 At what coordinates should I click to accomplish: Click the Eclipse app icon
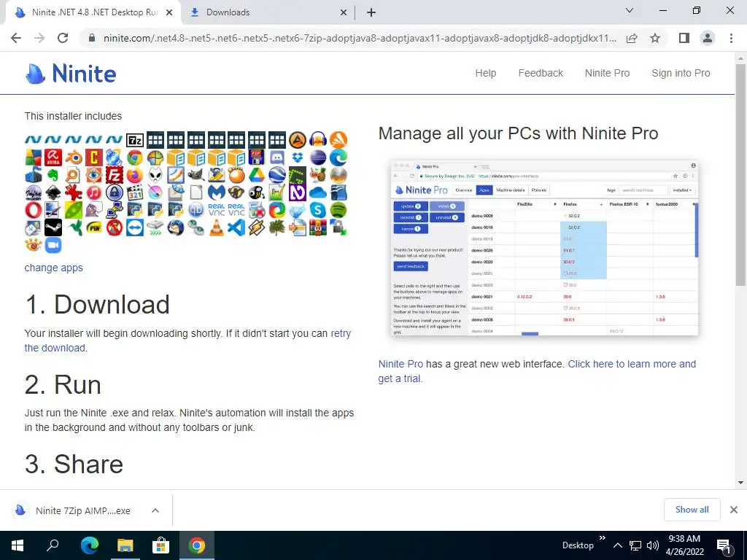[x=318, y=157]
